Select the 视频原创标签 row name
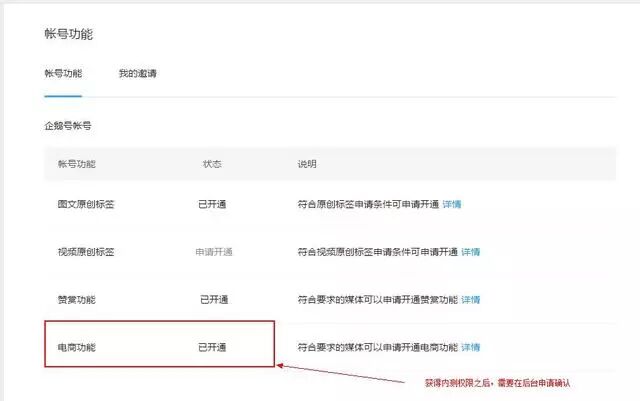640x401 pixels. click(x=85, y=252)
